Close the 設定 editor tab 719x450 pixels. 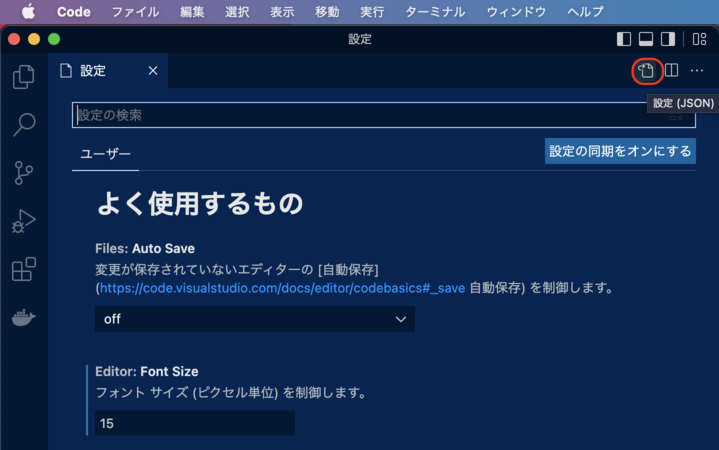point(153,71)
